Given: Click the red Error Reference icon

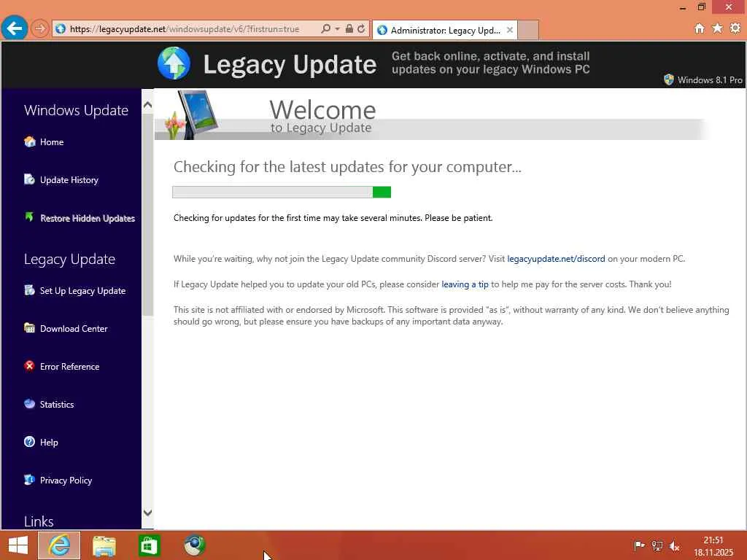Looking at the screenshot, I should point(29,366).
